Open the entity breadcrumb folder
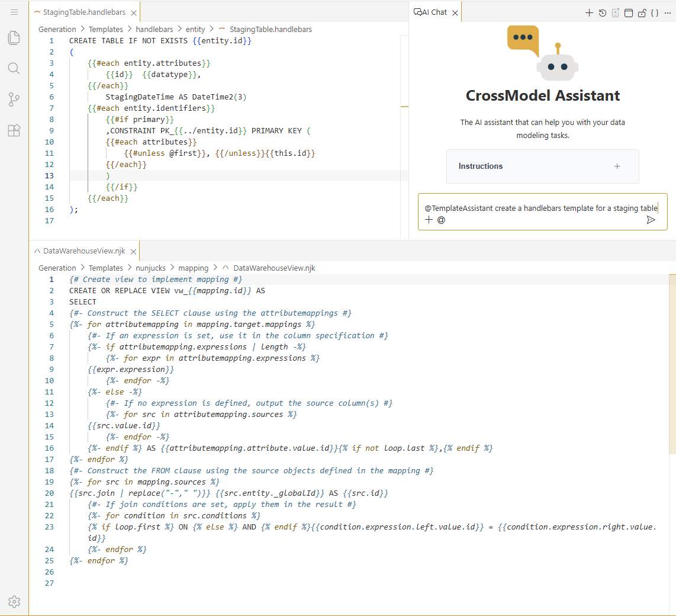Screen dimensions: 676x616 pyautogui.click(x=195, y=30)
